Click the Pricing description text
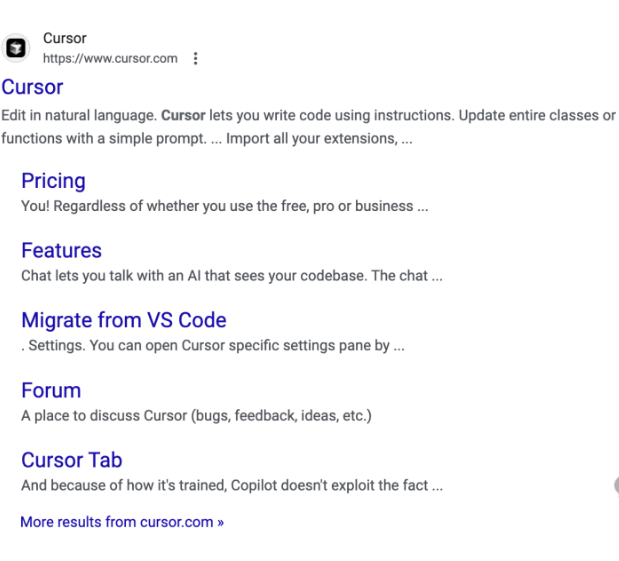This screenshot has height=561, width=619. [x=224, y=206]
